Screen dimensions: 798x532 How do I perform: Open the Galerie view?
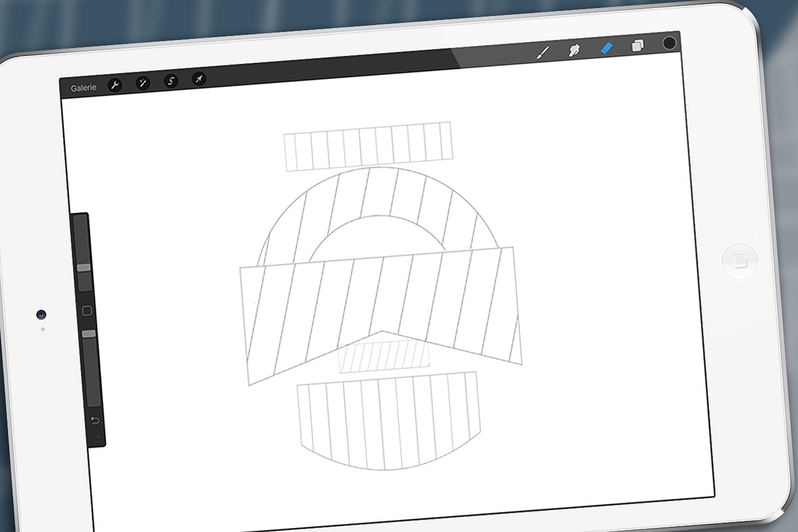pyautogui.click(x=84, y=88)
